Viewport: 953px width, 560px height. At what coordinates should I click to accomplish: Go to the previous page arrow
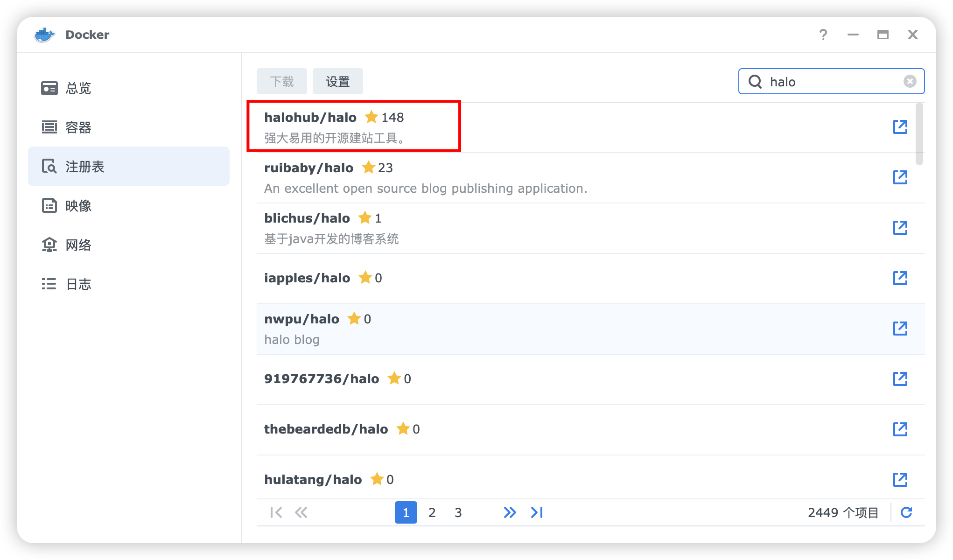(x=301, y=512)
